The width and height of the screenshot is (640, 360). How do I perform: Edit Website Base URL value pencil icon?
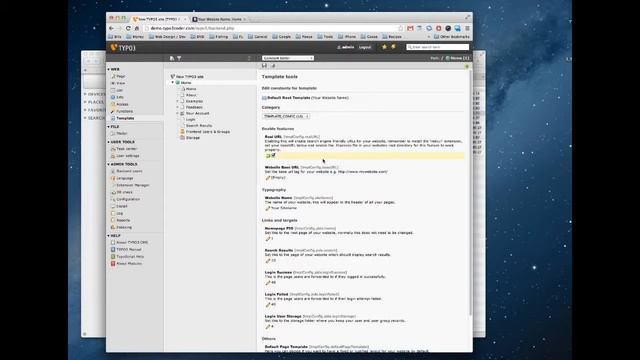(x=268, y=178)
